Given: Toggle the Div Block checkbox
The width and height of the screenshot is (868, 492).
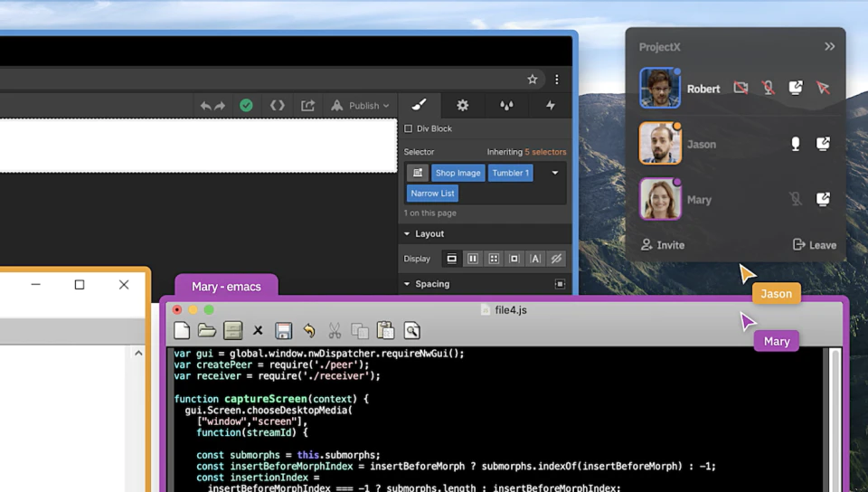Looking at the screenshot, I should click(409, 128).
